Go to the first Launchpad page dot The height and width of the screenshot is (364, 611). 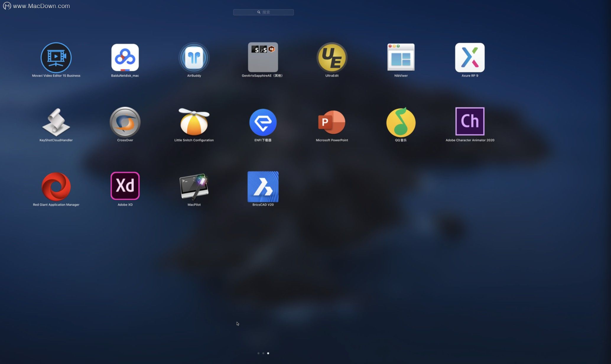pos(259,353)
